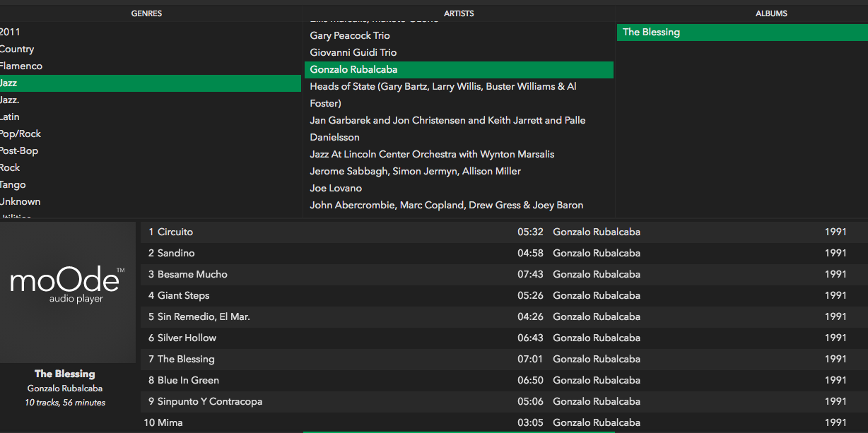This screenshot has width=868, height=433.
Task: Choose Heads of State artist entry
Action: pyautogui.click(x=459, y=95)
